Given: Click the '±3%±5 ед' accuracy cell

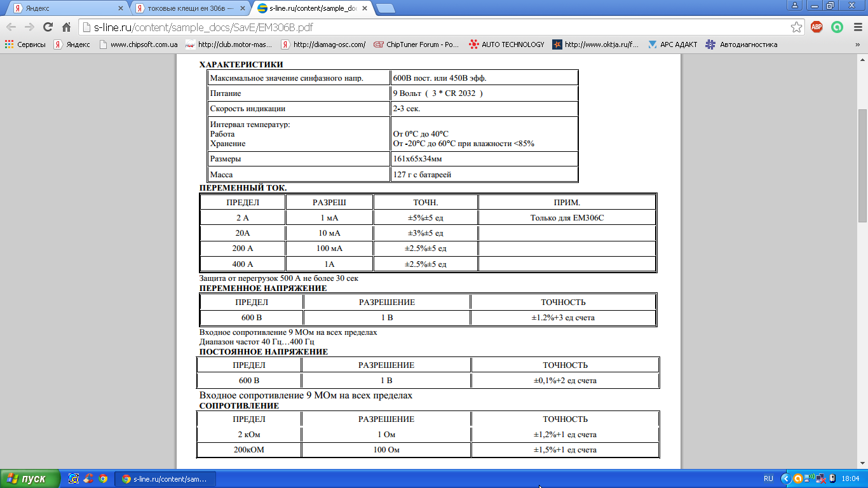Looking at the screenshot, I should (x=426, y=233).
